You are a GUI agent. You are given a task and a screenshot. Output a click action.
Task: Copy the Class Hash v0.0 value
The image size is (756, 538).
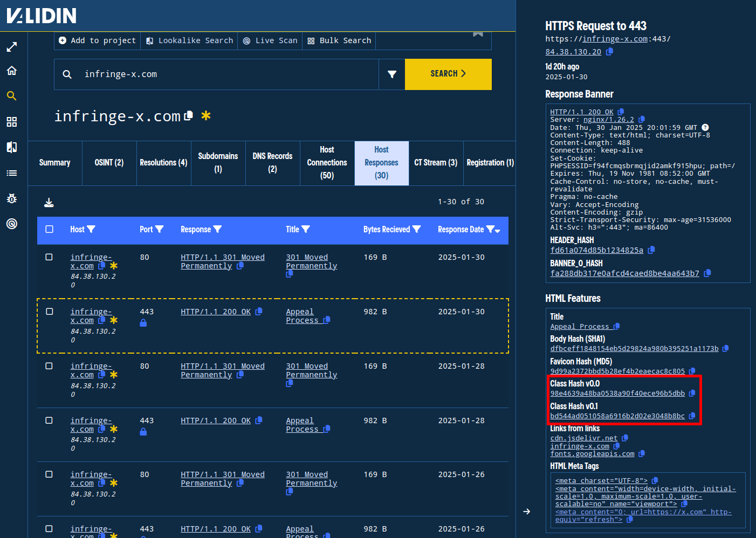pyautogui.click(x=692, y=393)
